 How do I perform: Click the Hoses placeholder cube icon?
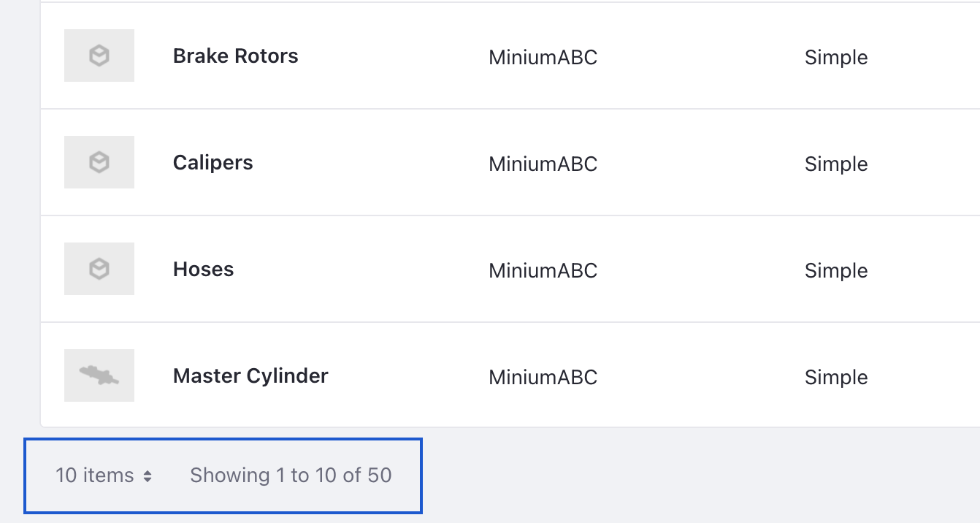coord(99,269)
